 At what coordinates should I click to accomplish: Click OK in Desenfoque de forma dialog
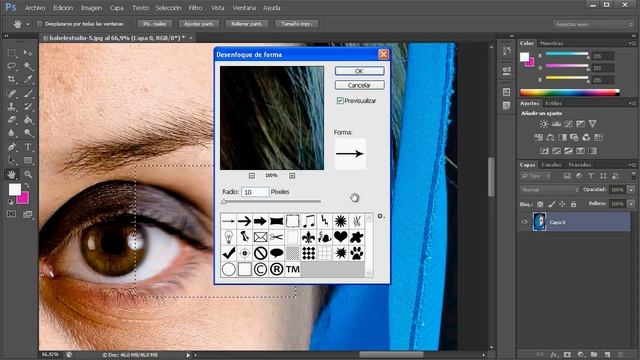click(359, 71)
